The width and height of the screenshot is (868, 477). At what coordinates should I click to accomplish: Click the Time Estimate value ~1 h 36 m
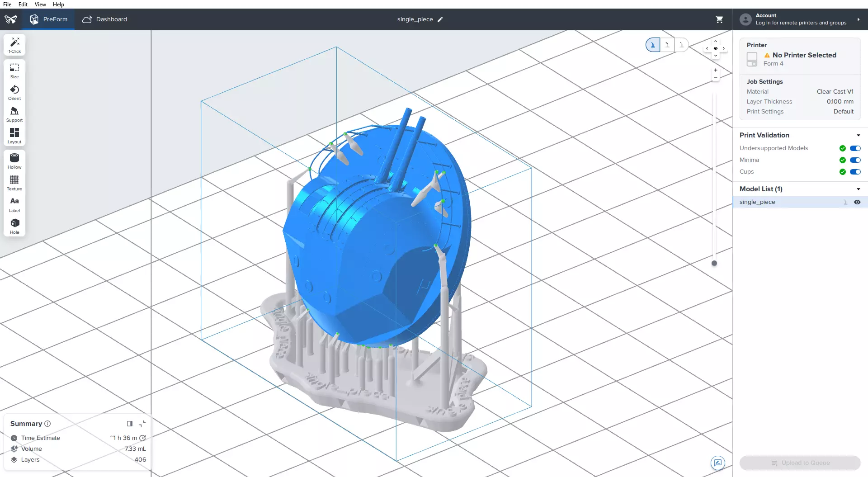click(x=123, y=438)
